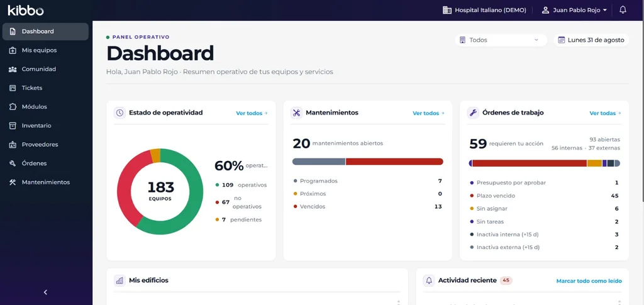This screenshot has width=644, height=305.
Task: Click the Órdenes wrench icon
Action: (x=13, y=164)
